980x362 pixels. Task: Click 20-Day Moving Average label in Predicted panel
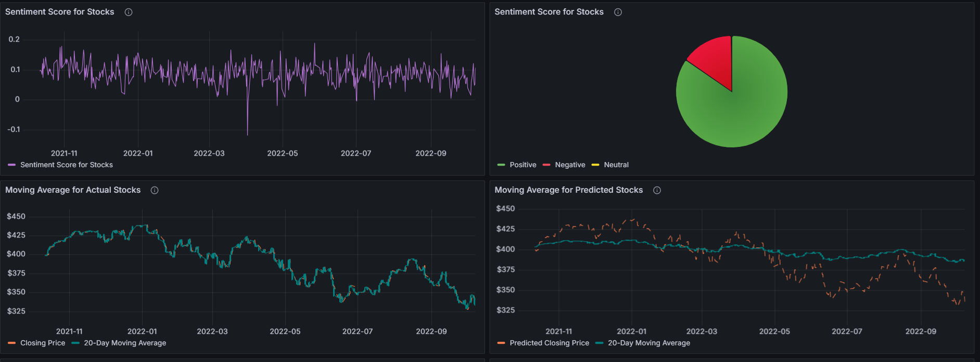point(649,343)
